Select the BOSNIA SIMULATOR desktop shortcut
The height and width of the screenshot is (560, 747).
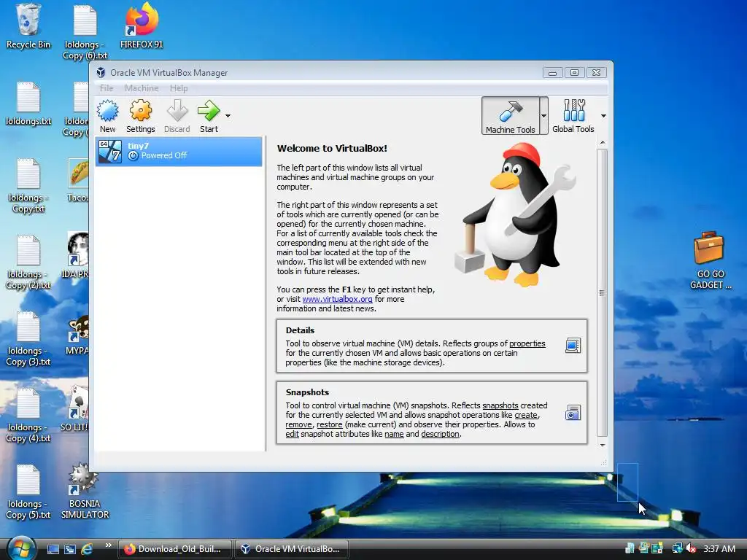click(85, 491)
